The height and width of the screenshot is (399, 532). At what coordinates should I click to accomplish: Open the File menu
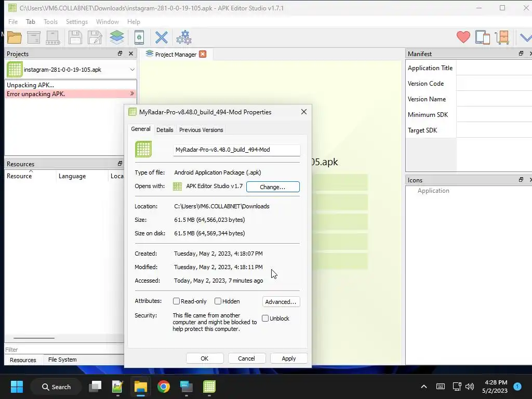13,22
